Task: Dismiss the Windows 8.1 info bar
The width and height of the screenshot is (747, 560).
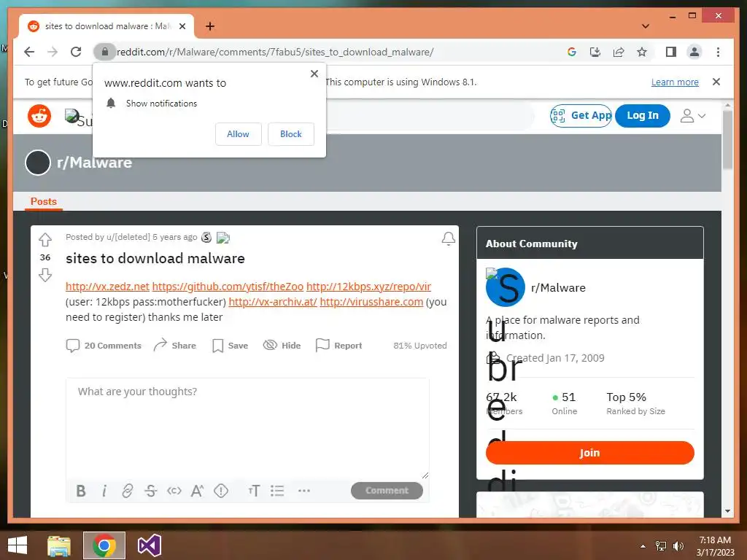Action: click(716, 82)
